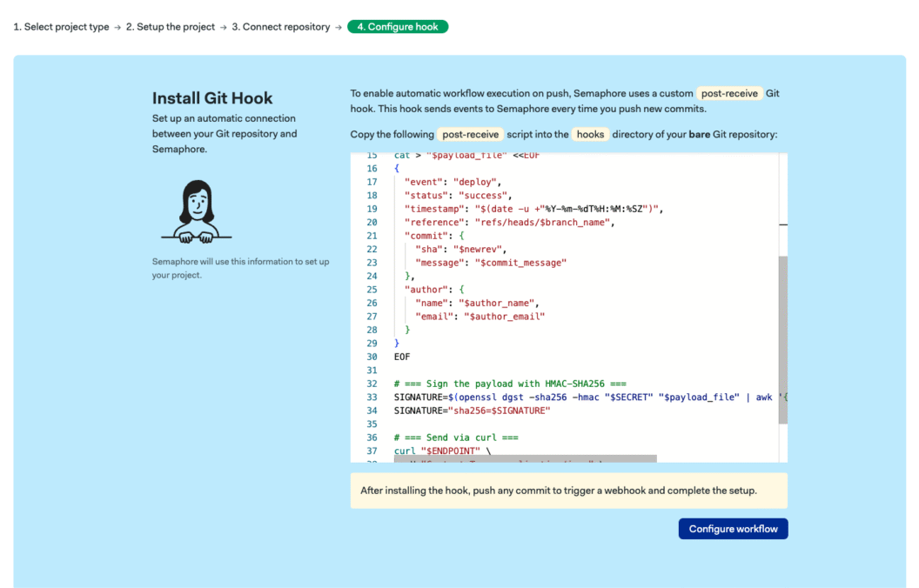Click the "reference" refs/heads code line
Viewport: 919px width, 588px height.
click(x=509, y=223)
